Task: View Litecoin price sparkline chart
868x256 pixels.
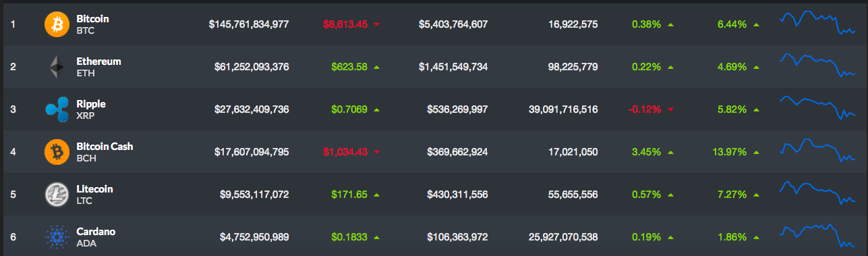Action: tap(817, 193)
